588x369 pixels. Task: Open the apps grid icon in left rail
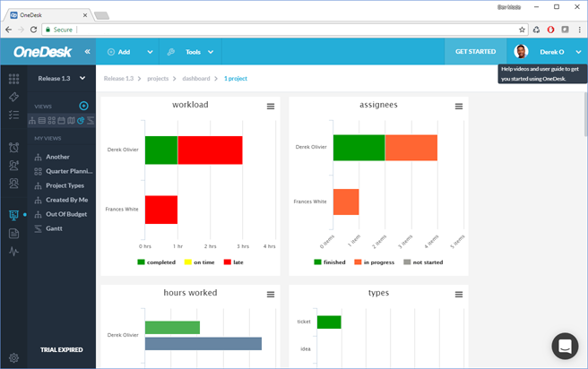pos(13,79)
